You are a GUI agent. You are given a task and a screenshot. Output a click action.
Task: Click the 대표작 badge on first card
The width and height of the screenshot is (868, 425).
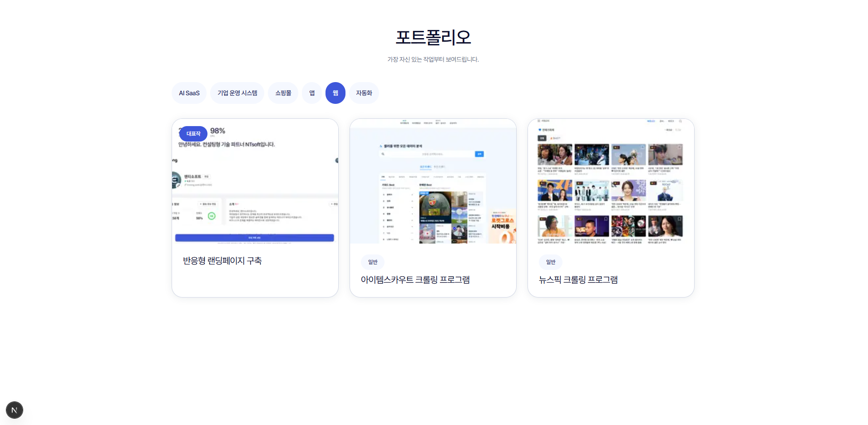click(193, 134)
